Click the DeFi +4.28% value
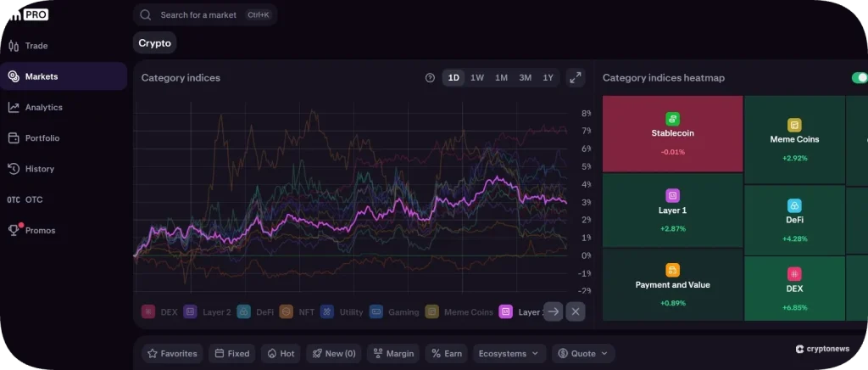 coord(794,238)
